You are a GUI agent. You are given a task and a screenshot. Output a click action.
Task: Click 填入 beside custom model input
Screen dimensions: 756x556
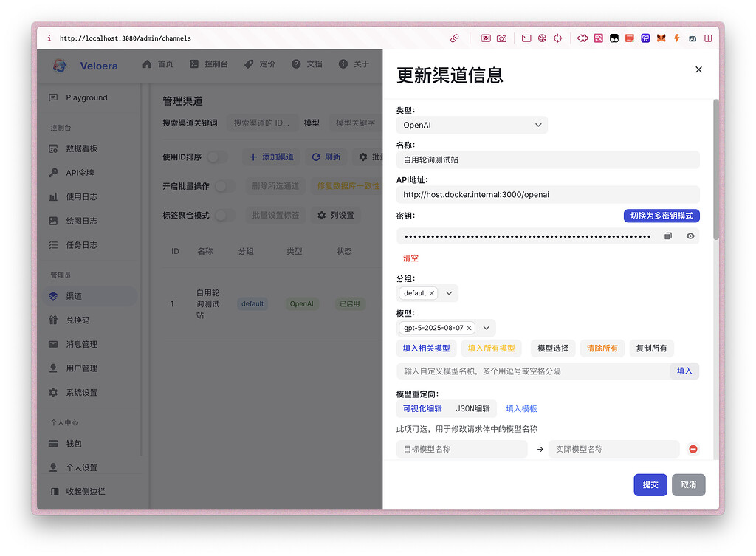684,371
